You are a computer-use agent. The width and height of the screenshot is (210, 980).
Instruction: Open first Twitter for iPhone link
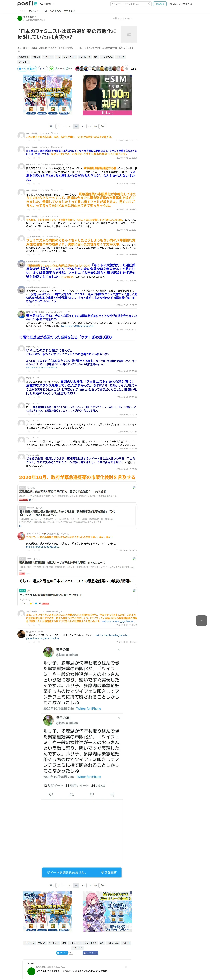[x=88, y=708]
